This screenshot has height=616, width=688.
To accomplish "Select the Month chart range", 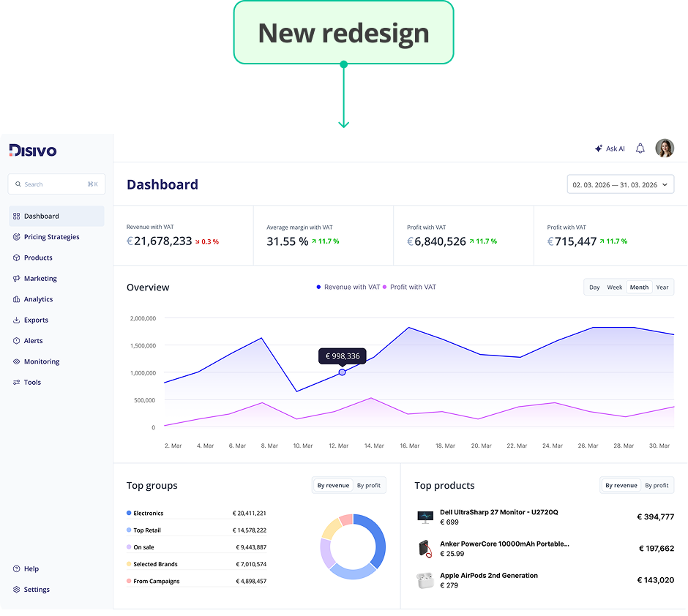I will tap(639, 288).
